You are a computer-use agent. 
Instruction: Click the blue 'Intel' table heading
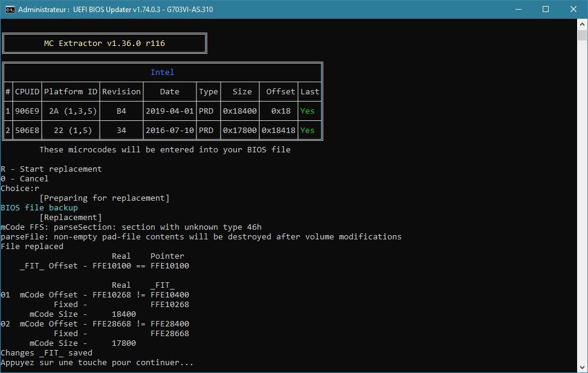click(162, 72)
